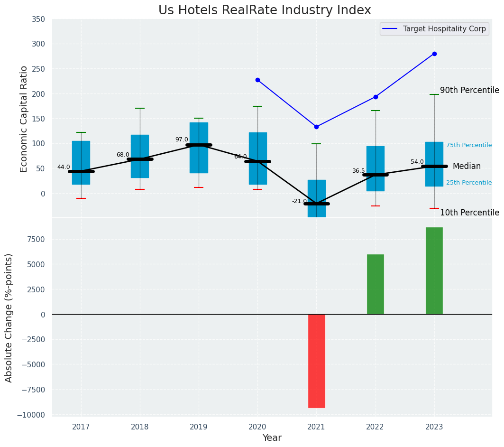Click the tallest green bar for 2023
Image resolution: width=504 pixels, height=447 pixels.
click(x=434, y=270)
